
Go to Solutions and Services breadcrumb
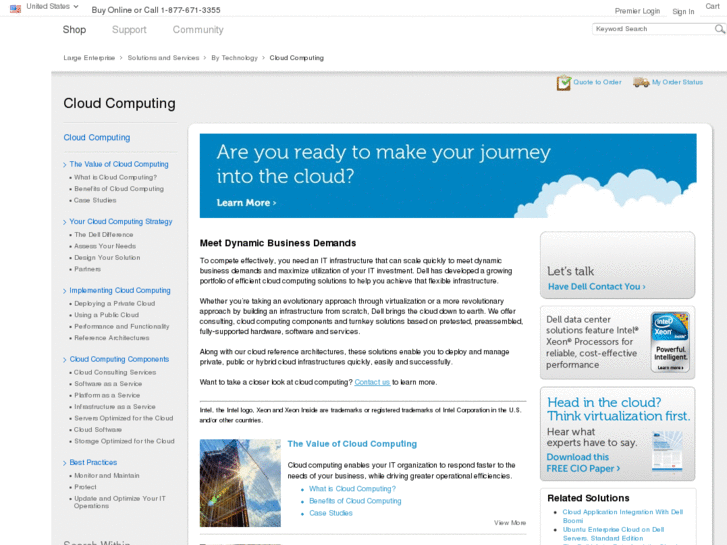[163, 58]
